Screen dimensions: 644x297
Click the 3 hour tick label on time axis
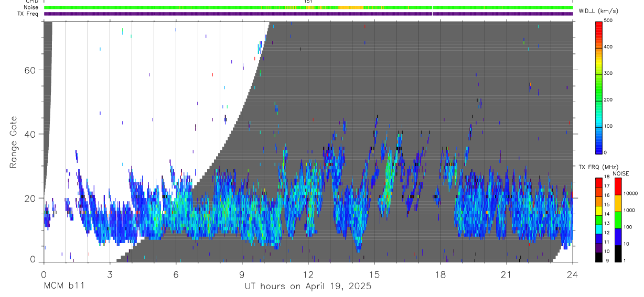click(110, 275)
